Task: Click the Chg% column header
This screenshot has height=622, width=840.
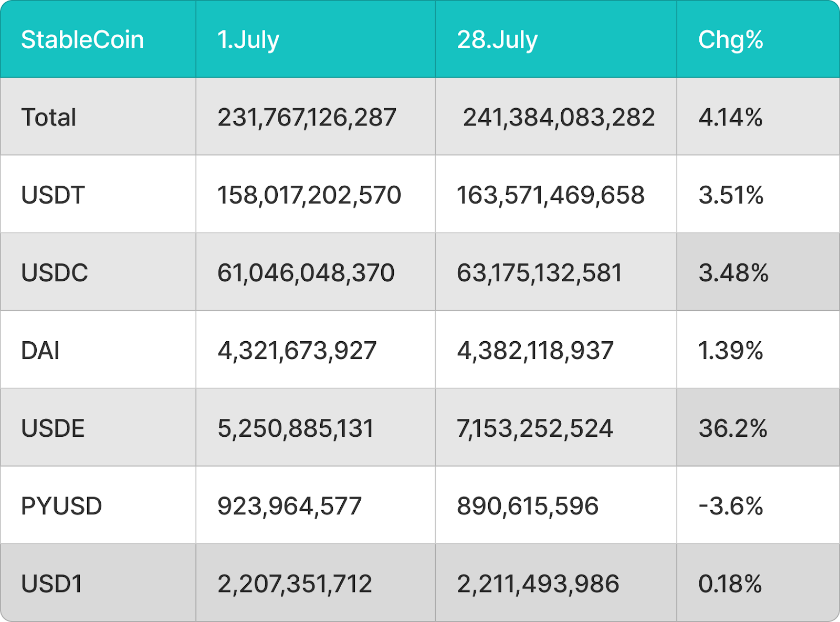Action: [x=730, y=40]
